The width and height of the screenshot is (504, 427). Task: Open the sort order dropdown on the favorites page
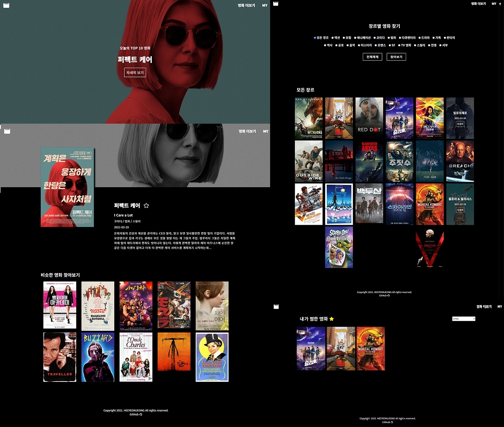click(x=464, y=319)
